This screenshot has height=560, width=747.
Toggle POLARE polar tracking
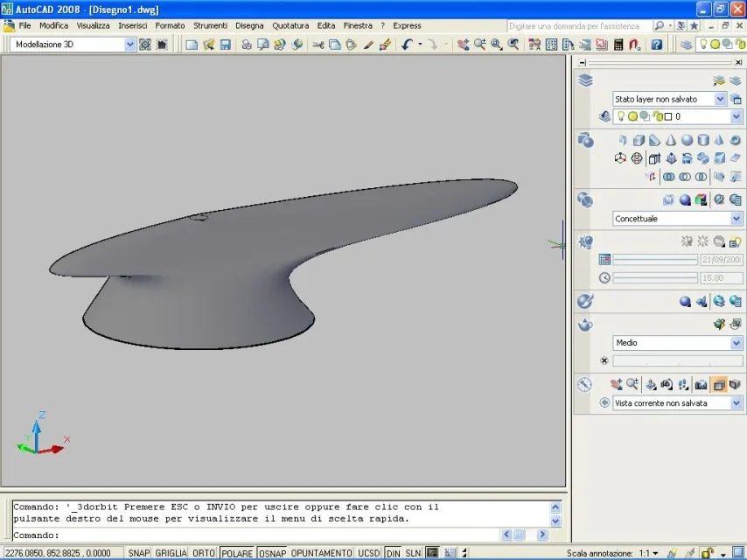[x=237, y=553]
